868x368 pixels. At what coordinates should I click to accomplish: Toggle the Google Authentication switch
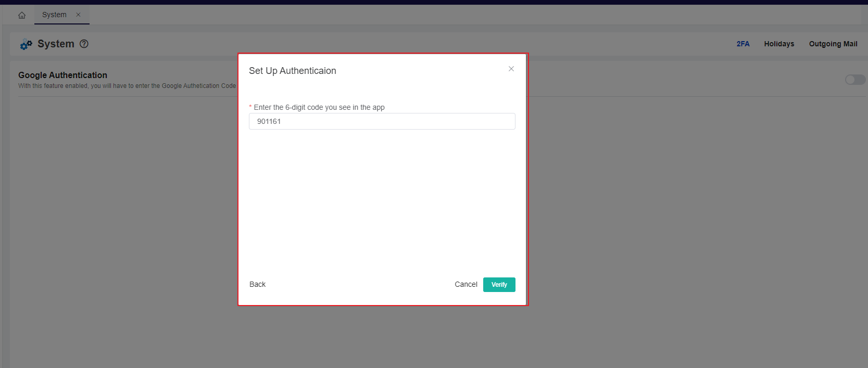point(854,80)
